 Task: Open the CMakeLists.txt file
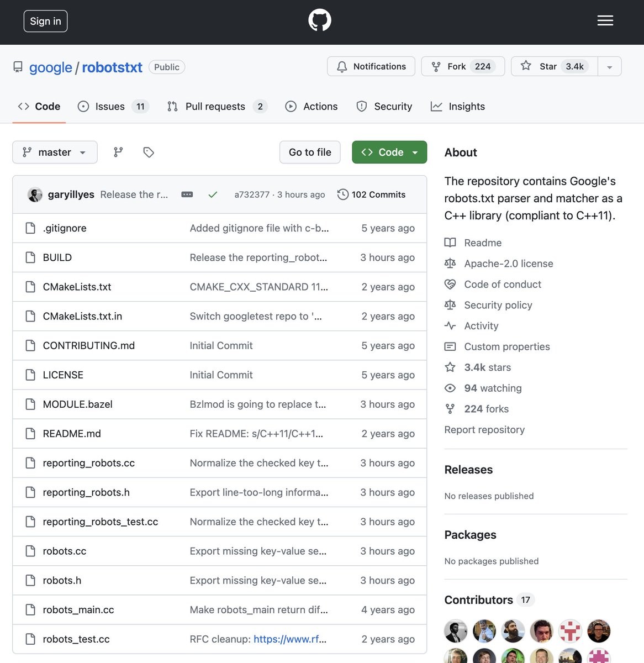point(77,287)
